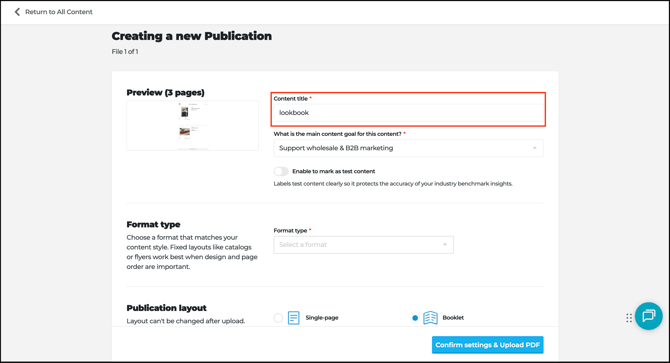Click the 'Preview (3 pages)' heading
670x363 pixels.
click(165, 93)
